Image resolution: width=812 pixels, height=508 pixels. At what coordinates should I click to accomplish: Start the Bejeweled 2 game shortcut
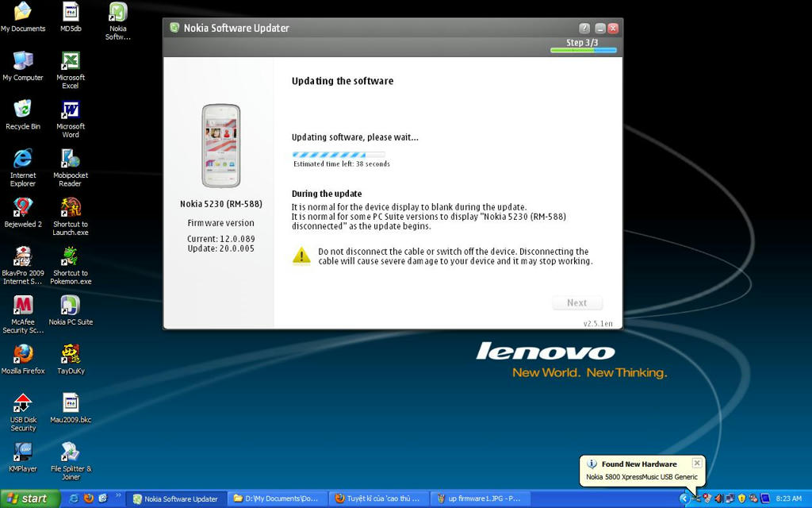pyautogui.click(x=23, y=213)
